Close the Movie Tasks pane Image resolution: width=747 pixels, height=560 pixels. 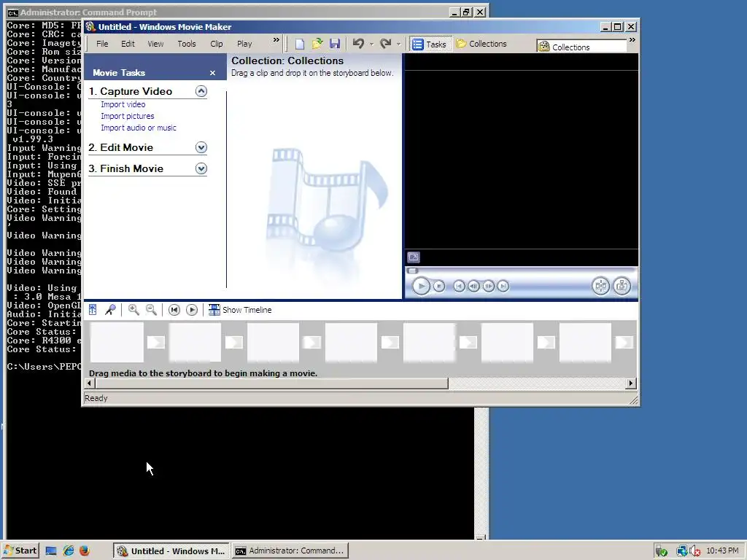tap(212, 73)
